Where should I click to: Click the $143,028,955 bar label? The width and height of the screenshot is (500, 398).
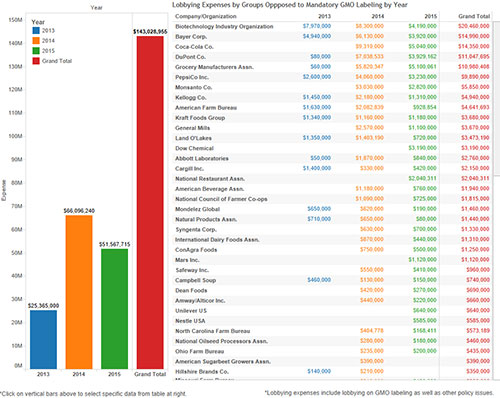[150, 32]
